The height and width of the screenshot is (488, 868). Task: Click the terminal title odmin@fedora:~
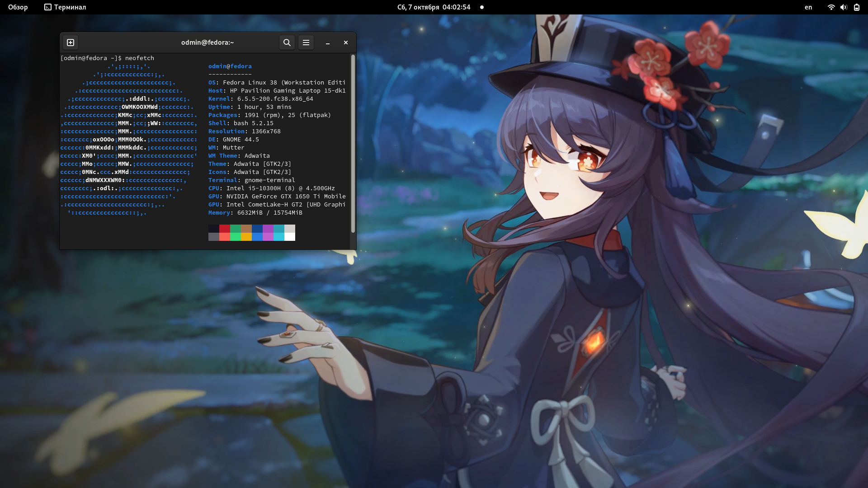click(x=208, y=42)
